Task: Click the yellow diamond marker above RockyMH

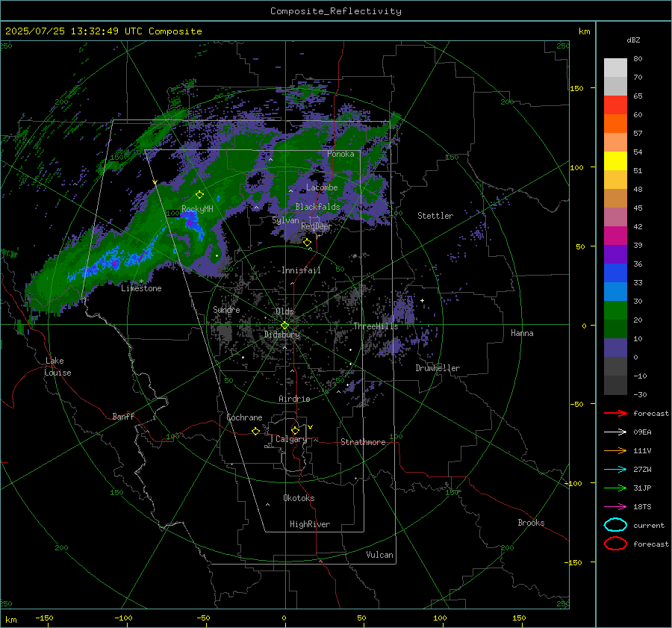Action: [199, 195]
